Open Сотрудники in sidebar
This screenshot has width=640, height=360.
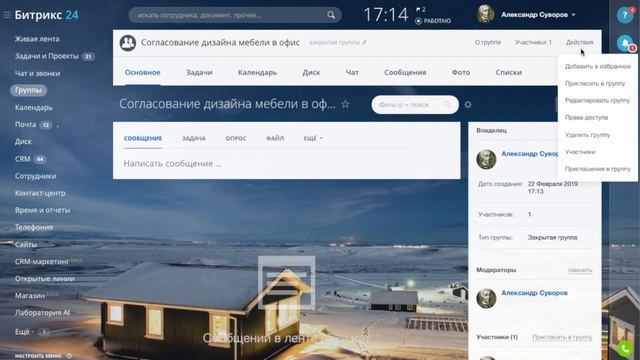[x=36, y=176]
